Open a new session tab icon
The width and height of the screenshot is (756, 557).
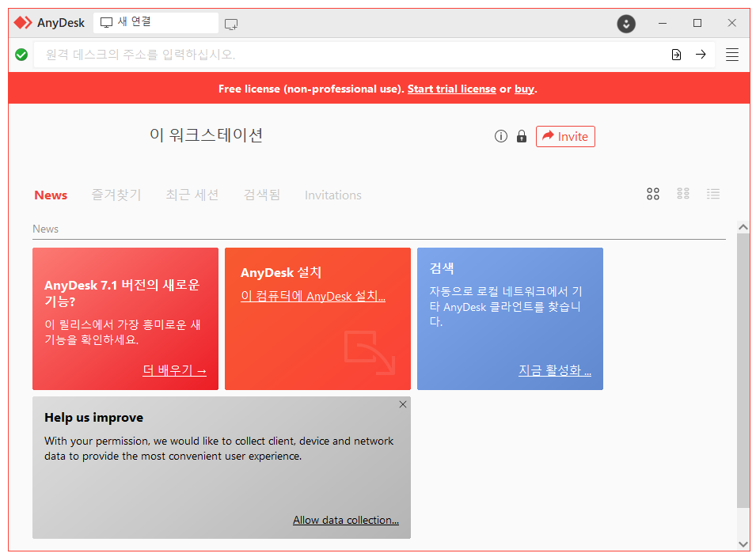pos(231,24)
